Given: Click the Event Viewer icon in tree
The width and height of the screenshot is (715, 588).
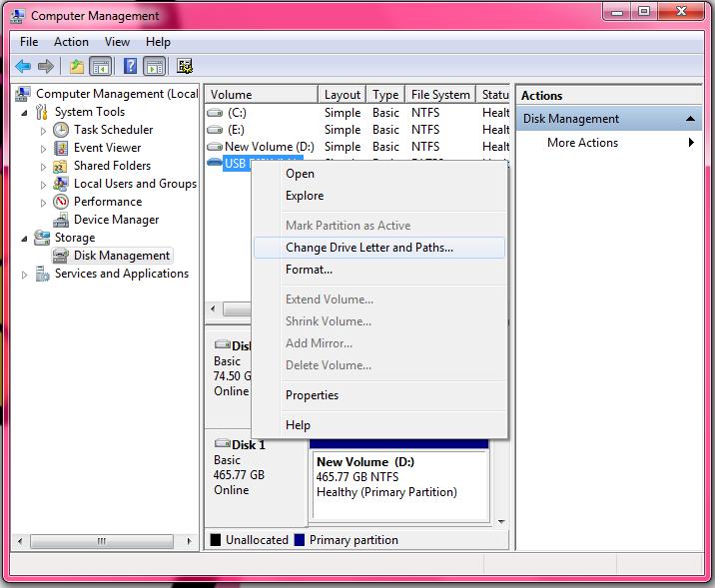Looking at the screenshot, I should click(61, 148).
